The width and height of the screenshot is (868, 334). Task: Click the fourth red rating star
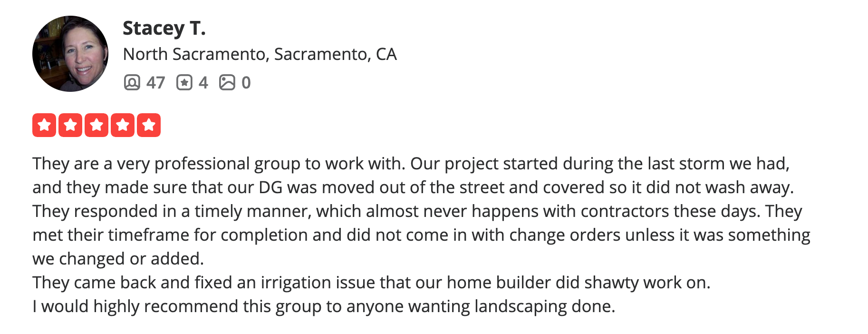(x=123, y=125)
